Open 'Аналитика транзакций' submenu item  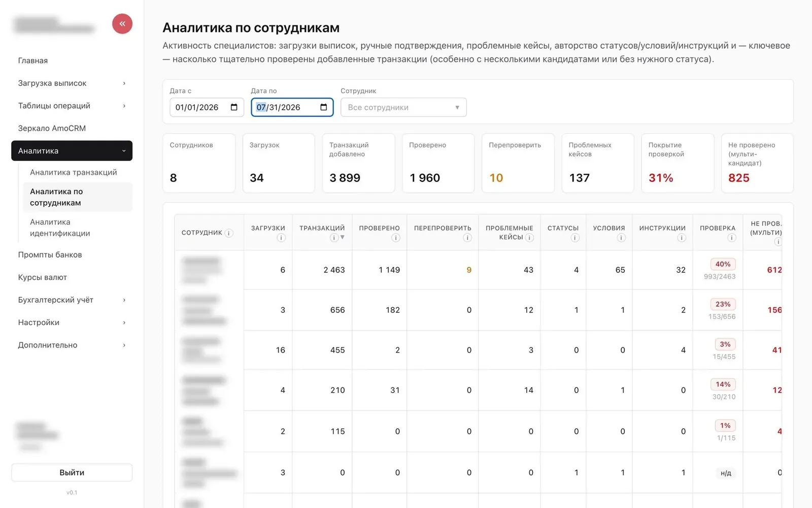78,172
